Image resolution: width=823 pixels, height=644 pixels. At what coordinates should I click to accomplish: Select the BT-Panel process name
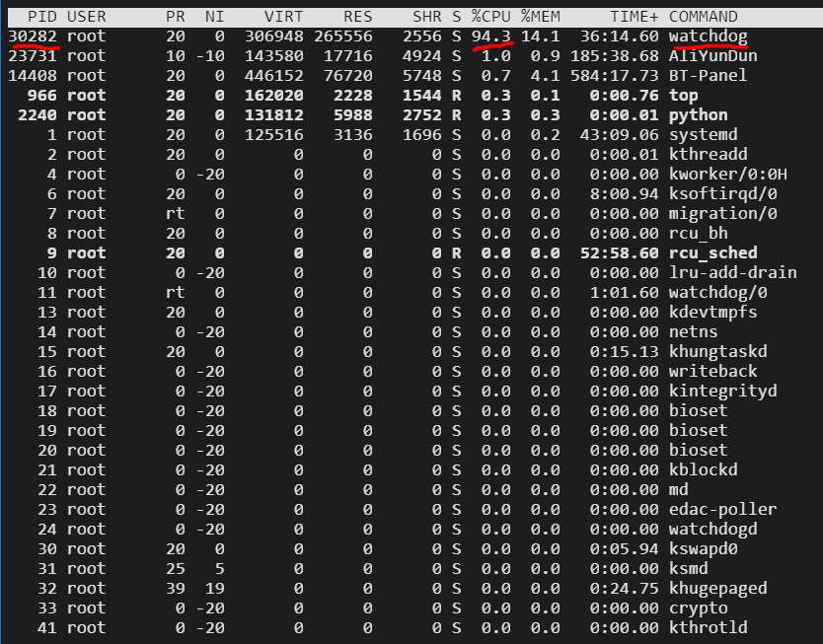tap(709, 76)
